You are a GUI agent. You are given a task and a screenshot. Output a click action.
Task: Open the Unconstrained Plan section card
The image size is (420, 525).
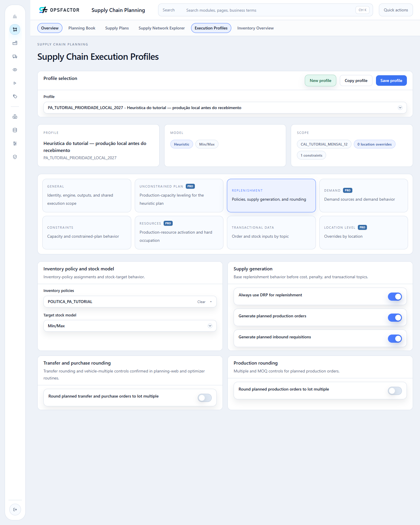coord(179,195)
